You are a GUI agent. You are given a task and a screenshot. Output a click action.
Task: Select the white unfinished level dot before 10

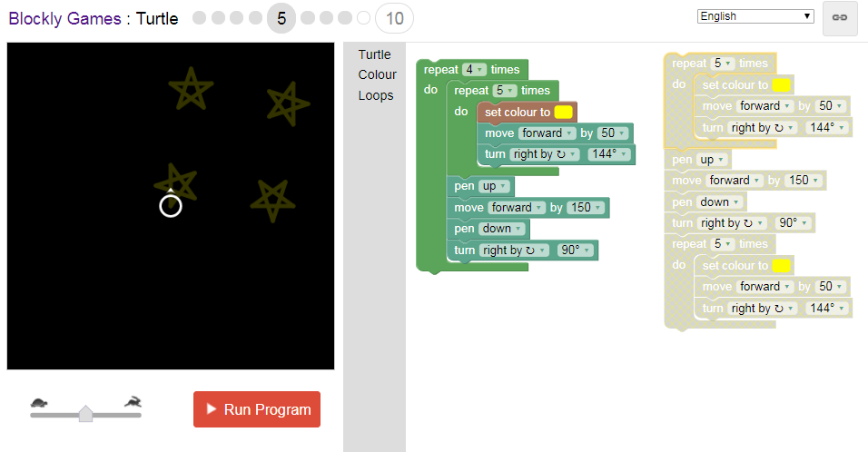coord(363,18)
